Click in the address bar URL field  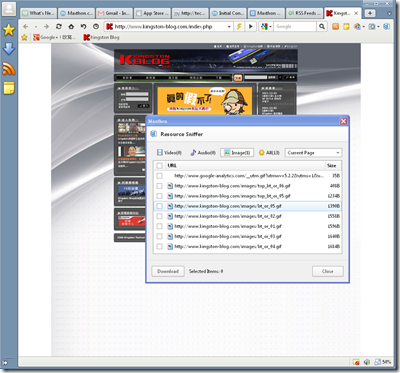167,27
